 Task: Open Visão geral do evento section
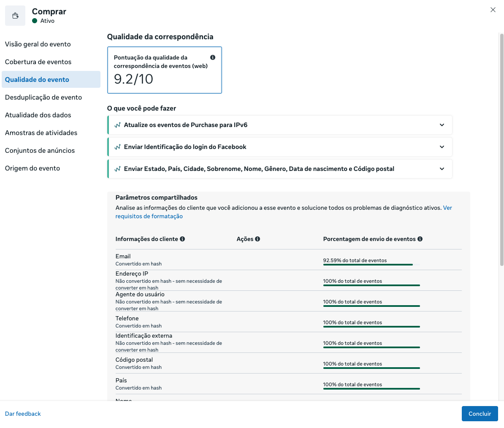[38, 44]
